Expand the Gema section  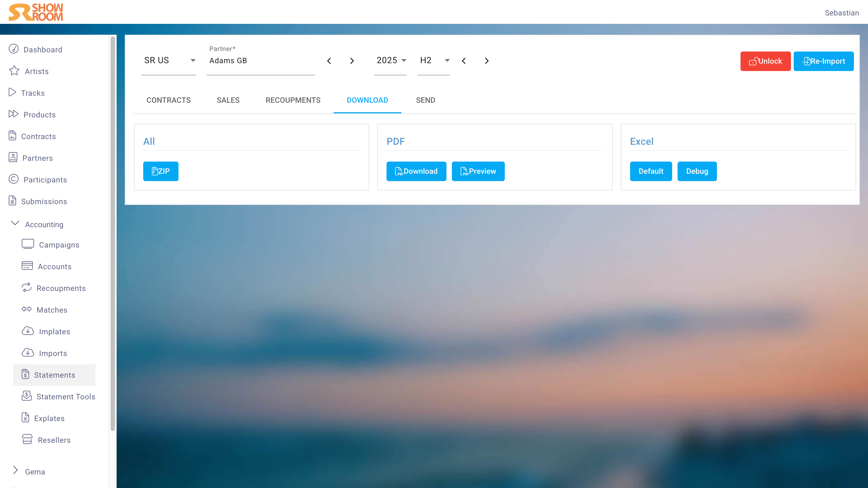tap(15, 470)
